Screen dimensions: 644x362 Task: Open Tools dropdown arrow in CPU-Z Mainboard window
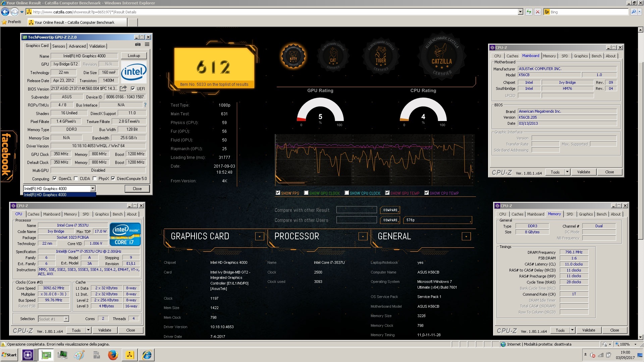point(567,172)
